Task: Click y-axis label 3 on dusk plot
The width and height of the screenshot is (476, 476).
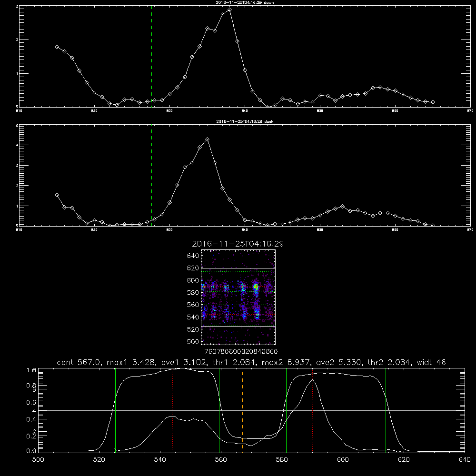Action: [17, 166]
